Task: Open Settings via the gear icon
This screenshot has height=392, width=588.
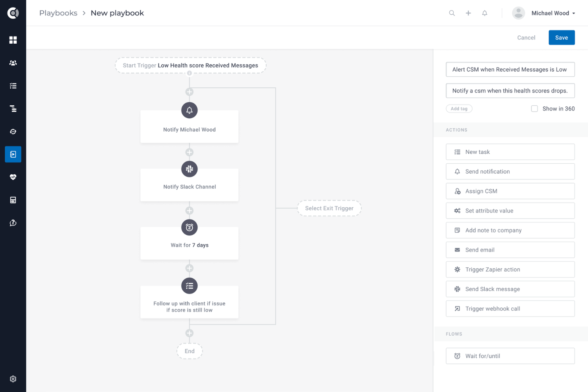Action: 13,378
